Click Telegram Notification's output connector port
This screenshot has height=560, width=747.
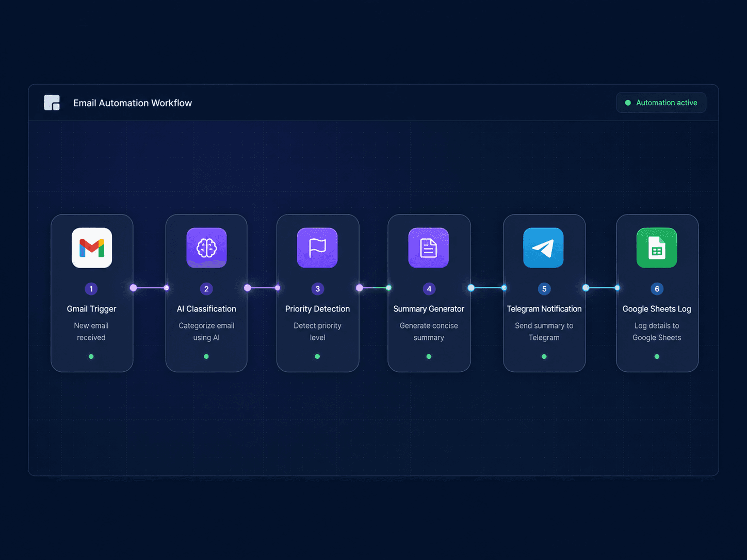coord(586,288)
